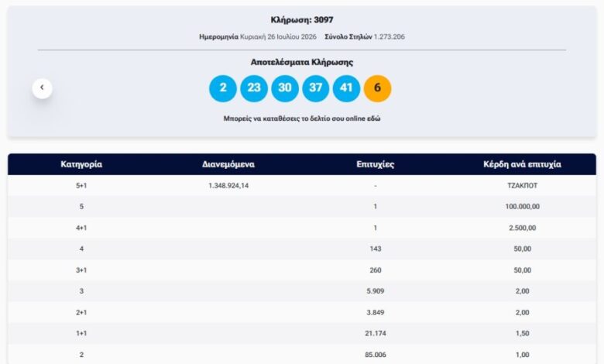Click the 3.849 successes cell
The height and width of the screenshot is (364, 604).
[x=376, y=312]
